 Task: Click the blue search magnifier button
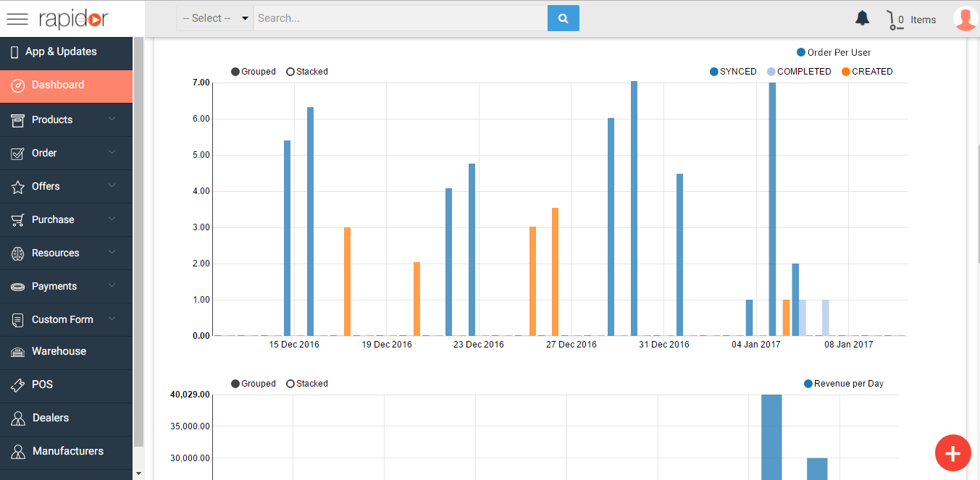563,18
